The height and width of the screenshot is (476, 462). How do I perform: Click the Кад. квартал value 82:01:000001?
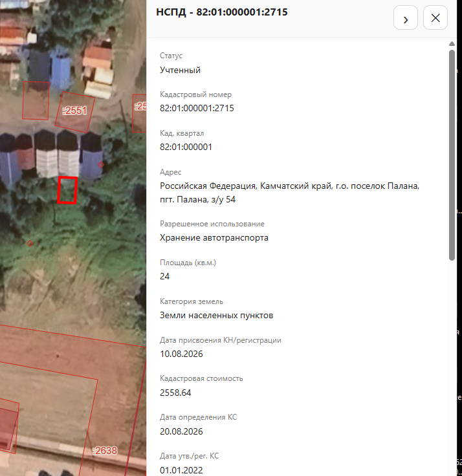point(186,147)
